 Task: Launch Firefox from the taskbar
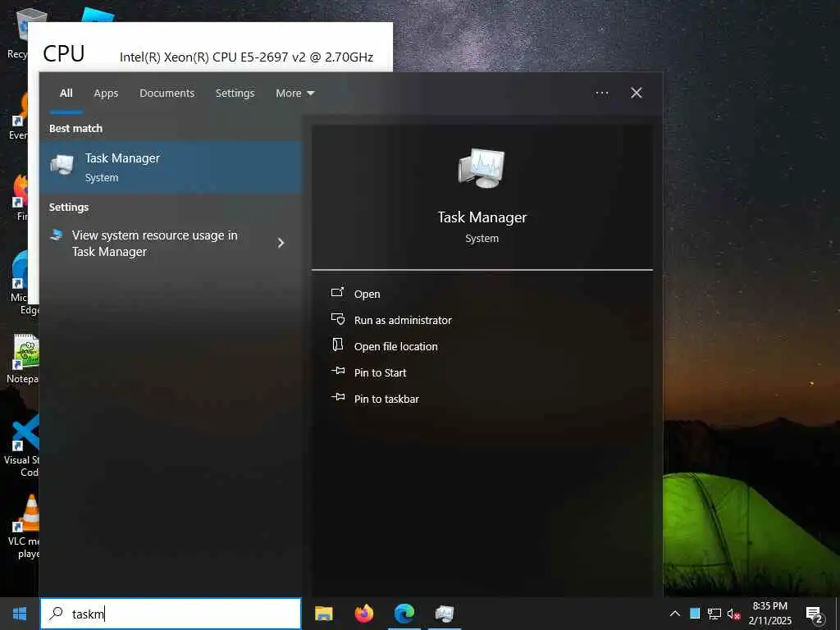point(363,614)
